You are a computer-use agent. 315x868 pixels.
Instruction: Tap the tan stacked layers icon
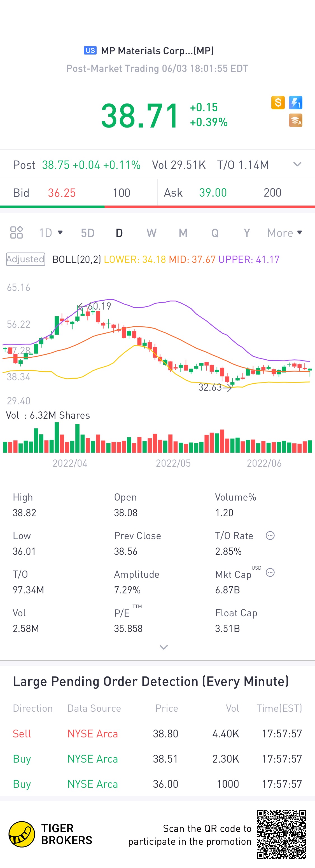click(x=295, y=120)
